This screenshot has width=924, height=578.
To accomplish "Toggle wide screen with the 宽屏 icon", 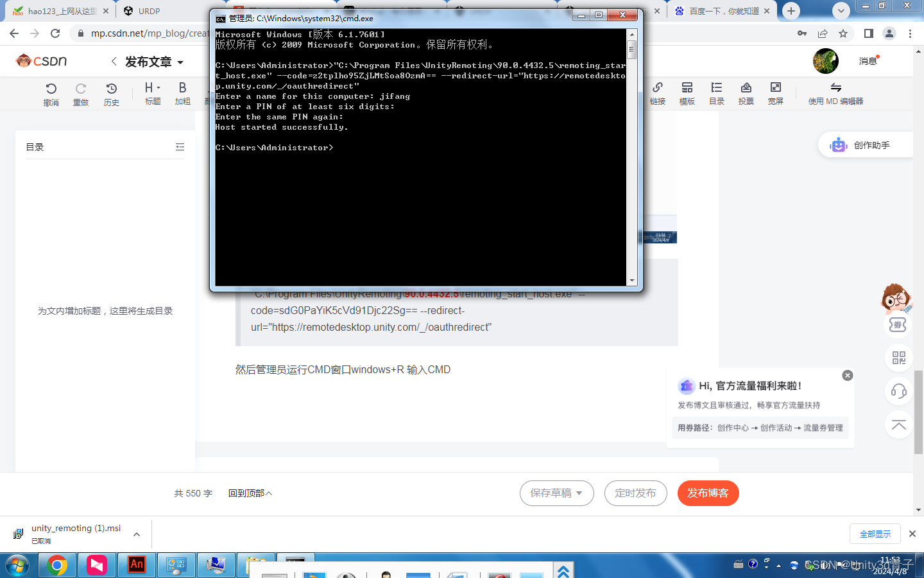I will [776, 93].
